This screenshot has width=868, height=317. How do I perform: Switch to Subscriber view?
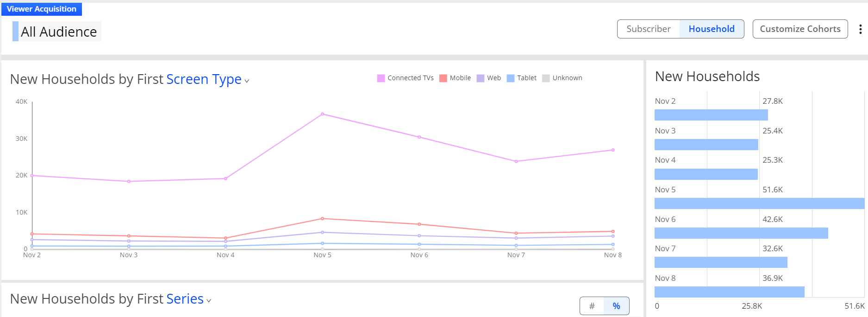[x=649, y=29]
